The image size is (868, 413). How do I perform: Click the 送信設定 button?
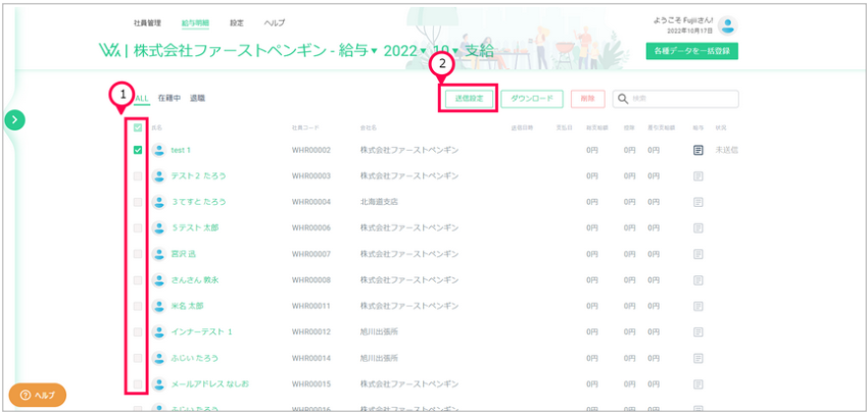click(469, 99)
